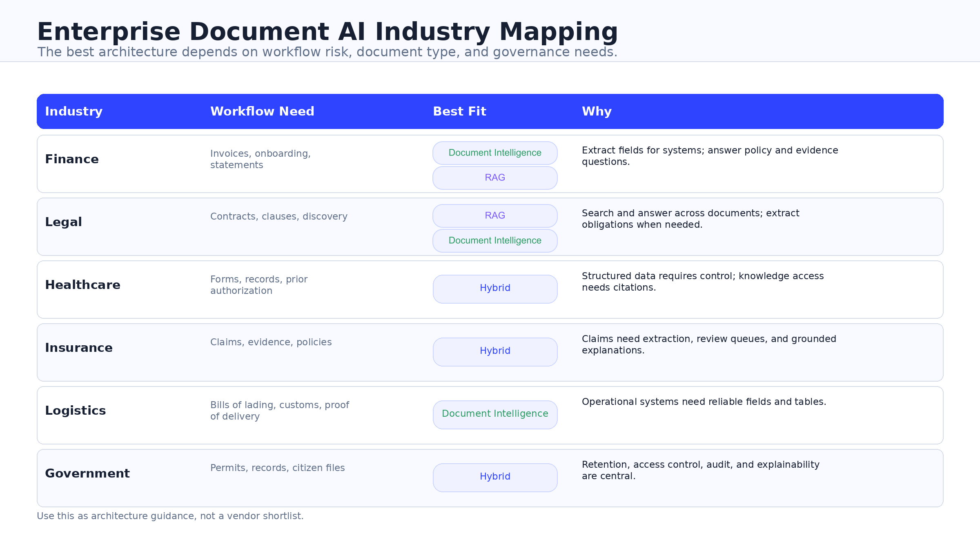The image size is (980, 551).
Task: Click Document Intelligence pill in Logistics row
Action: (x=495, y=415)
